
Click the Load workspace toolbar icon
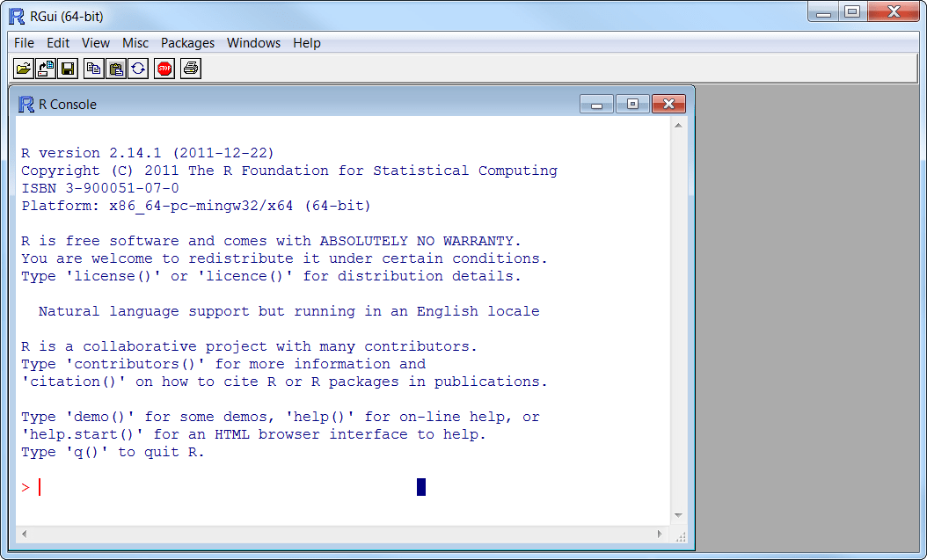click(x=46, y=69)
